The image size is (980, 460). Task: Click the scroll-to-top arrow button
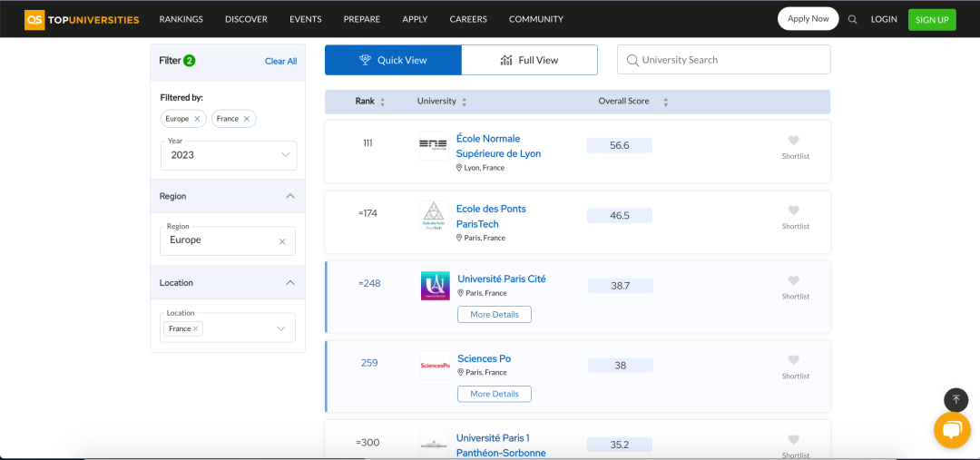(955, 400)
